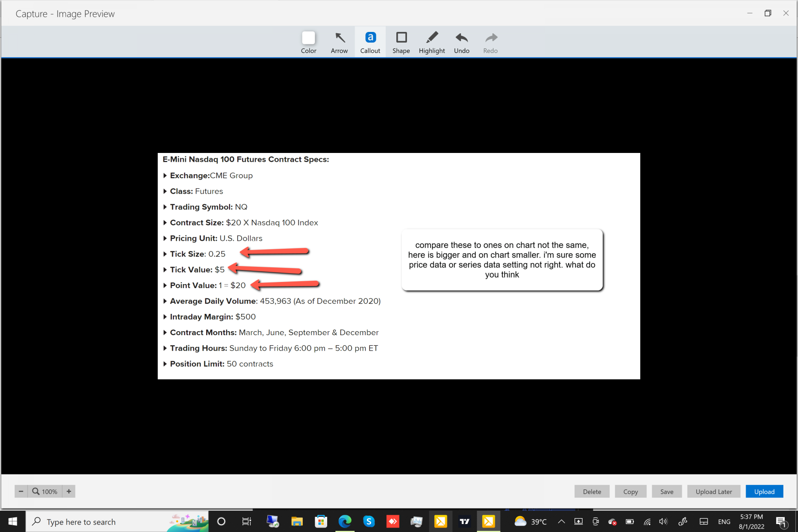
Task: Click 'Position Limit: 50 contracts' text
Action: tap(221, 364)
